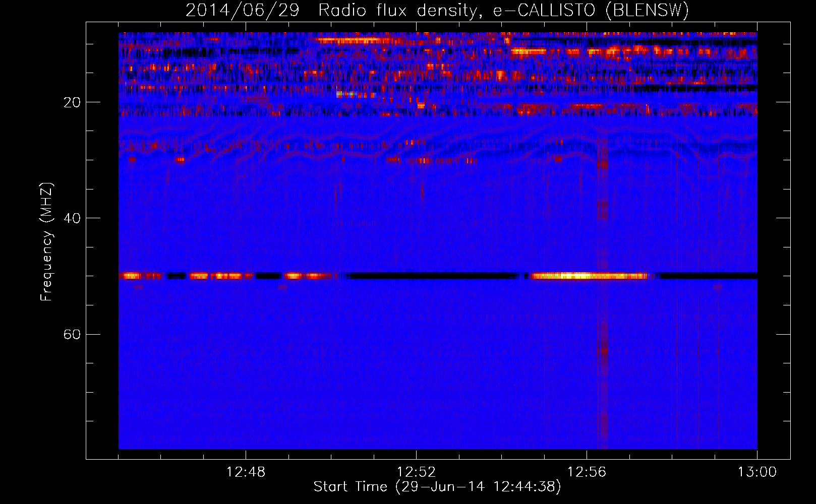Image resolution: width=816 pixels, height=504 pixels.
Task: Click the 'Start Time (29-Jun-14 12:44:38)' label
Action: (437, 487)
